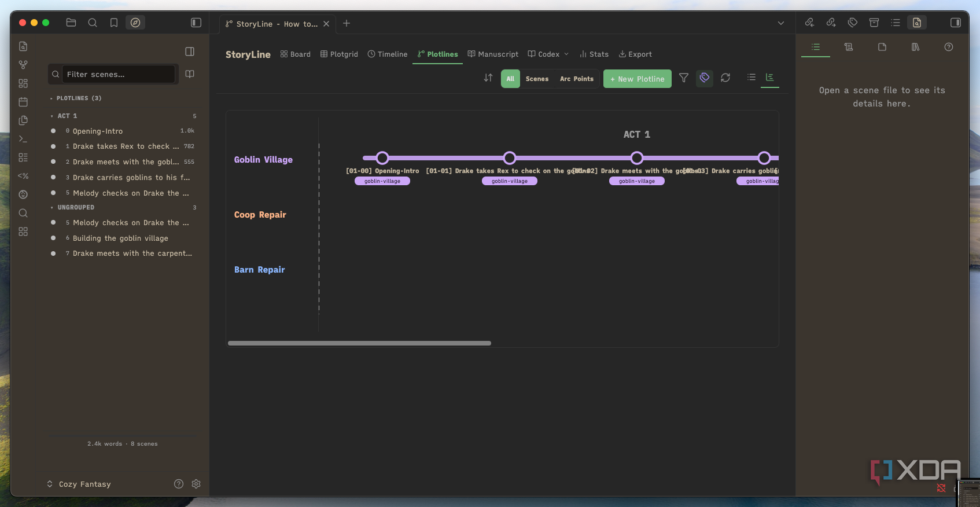
Task: Click the book icon beside Filter scenes
Action: [x=190, y=74]
